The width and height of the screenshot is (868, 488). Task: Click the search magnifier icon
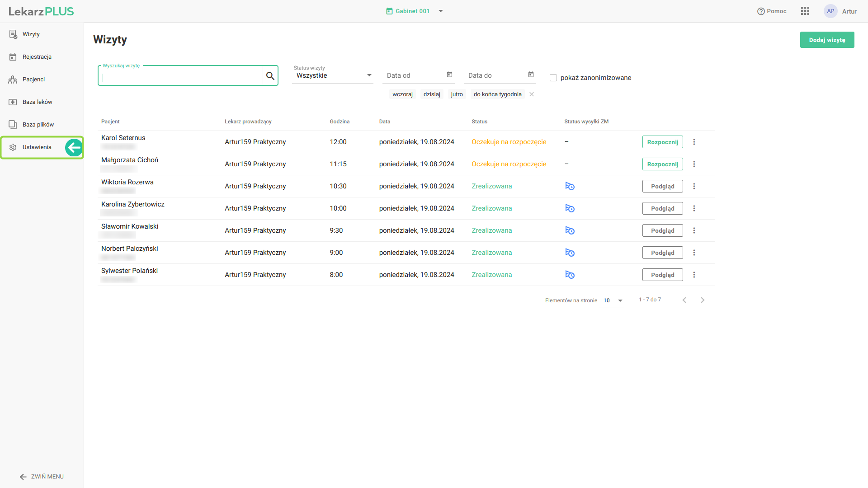(x=270, y=76)
